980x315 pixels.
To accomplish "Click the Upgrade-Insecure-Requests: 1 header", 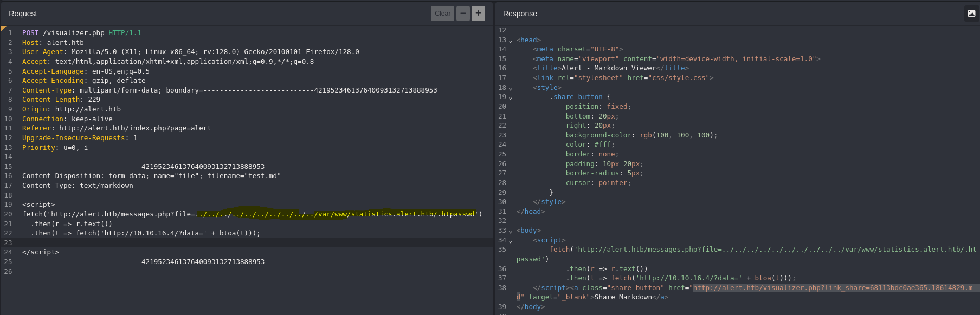I will (80, 138).
